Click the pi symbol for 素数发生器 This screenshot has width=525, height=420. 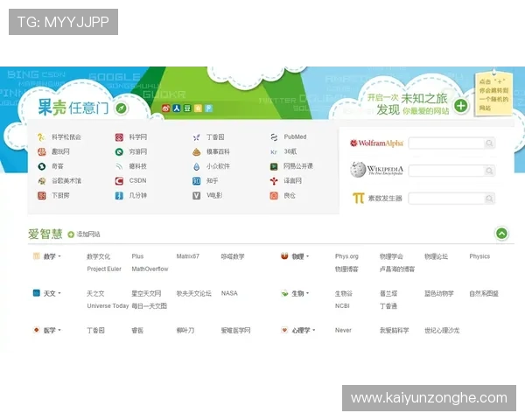(x=358, y=198)
